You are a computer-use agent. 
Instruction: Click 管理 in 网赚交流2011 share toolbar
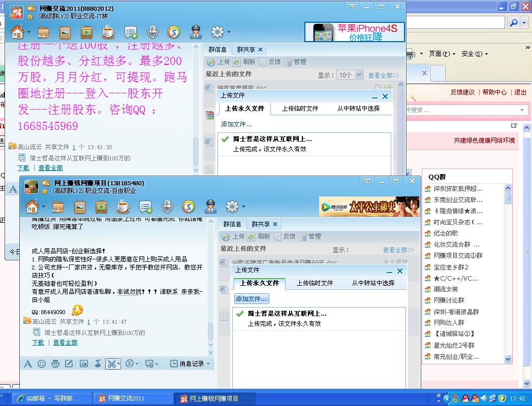[296, 62]
